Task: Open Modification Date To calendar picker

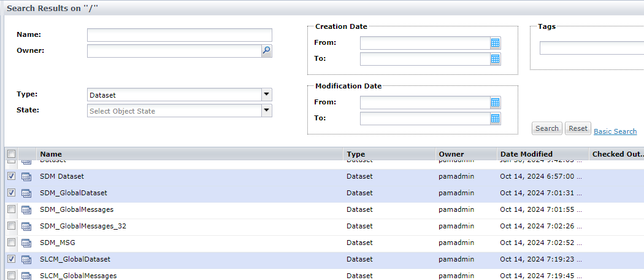Action: [496, 119]
